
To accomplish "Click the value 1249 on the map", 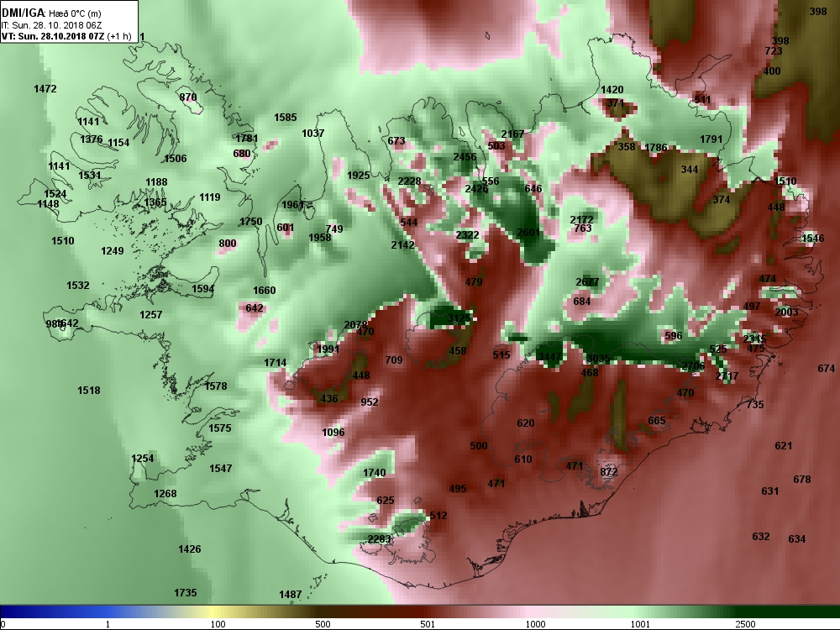I will point(112,250).
